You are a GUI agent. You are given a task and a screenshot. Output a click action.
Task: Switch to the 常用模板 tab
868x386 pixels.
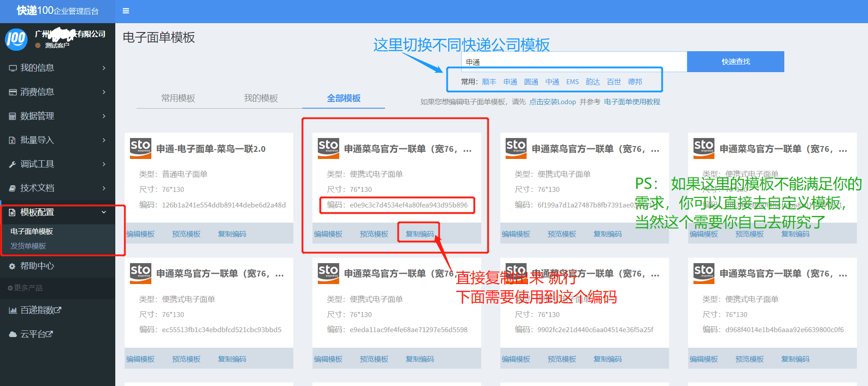(178, 98)
